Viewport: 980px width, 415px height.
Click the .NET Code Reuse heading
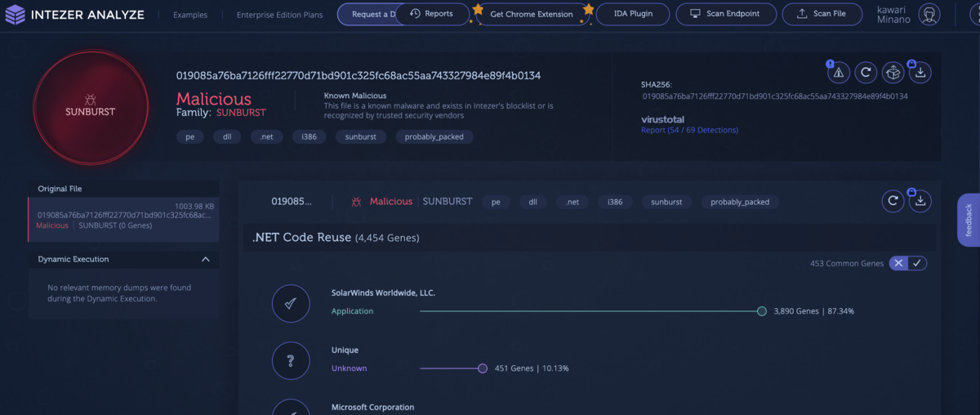pos(336,238)
